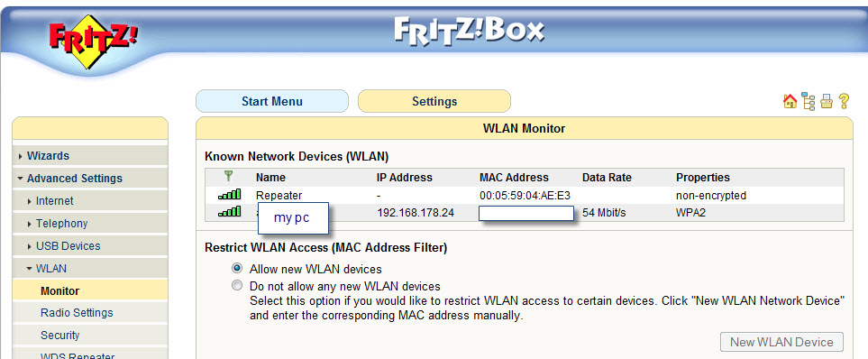This screenshot has width=868, height=359.
Task: Click the printer icon
Action: 827,101
